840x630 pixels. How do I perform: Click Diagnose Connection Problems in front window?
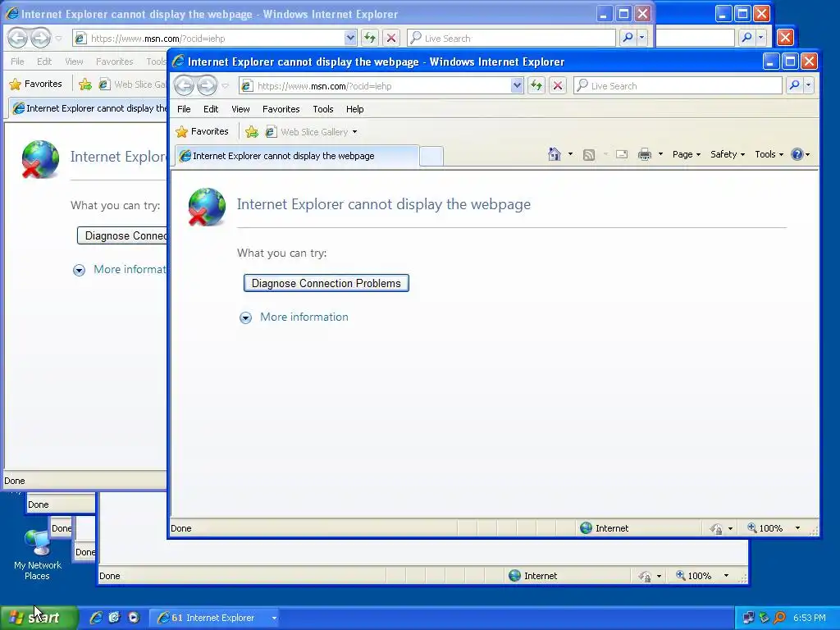326,283
